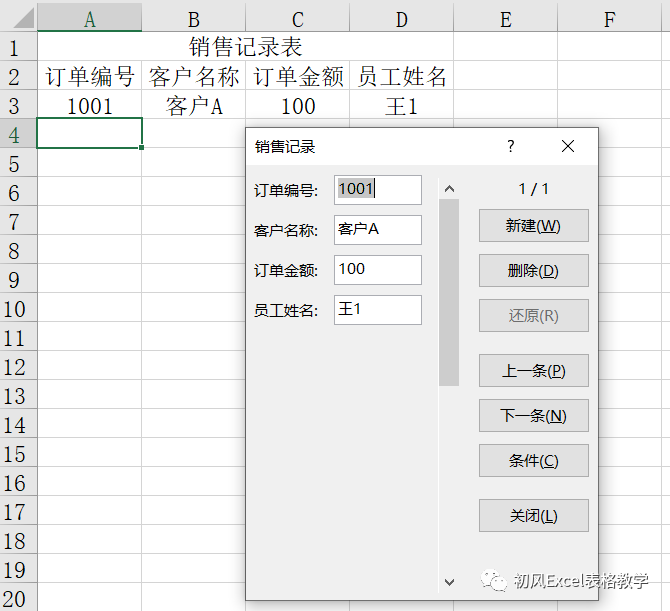Viewport: 670px width, 611px height.
Task: Select row 15 header
Action: tap(18, 452)
